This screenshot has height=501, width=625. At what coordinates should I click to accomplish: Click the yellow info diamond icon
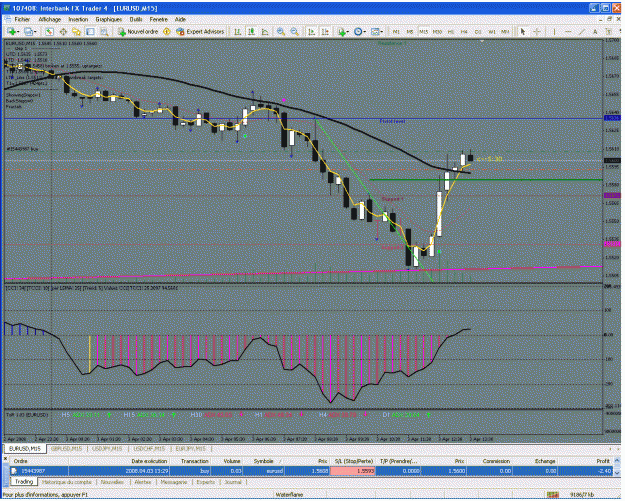(x=167, y=31)
